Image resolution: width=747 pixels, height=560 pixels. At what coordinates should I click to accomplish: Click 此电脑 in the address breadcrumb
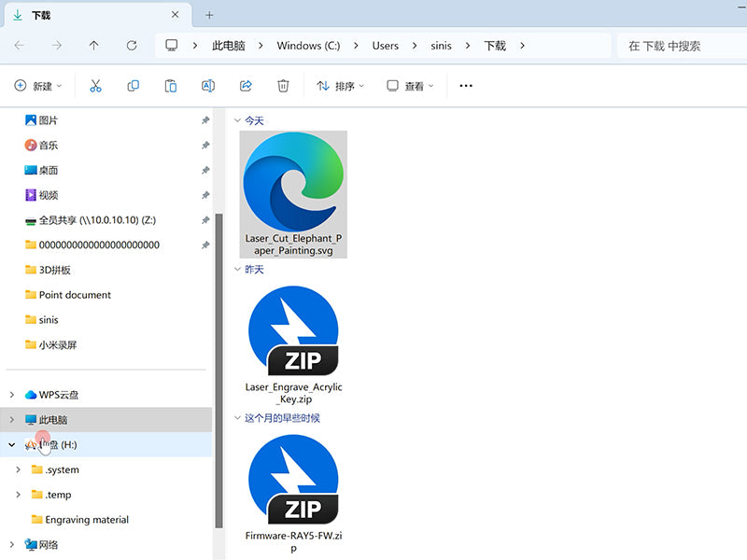(229, 46)
